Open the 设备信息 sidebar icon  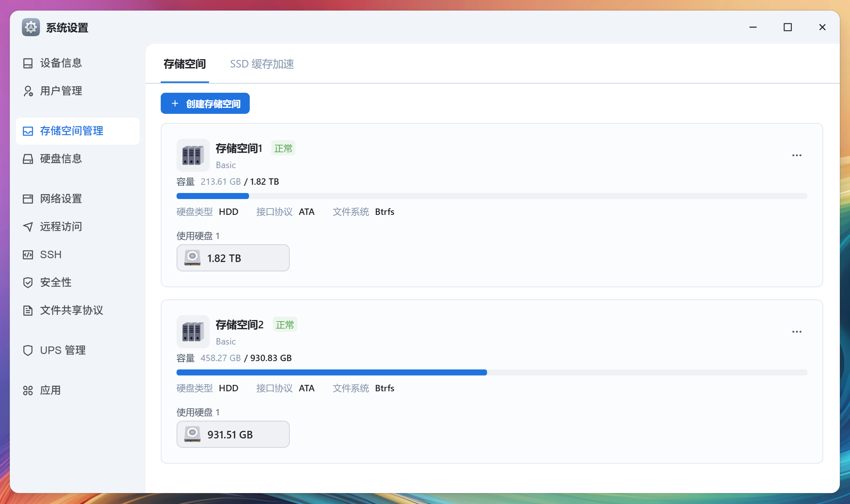tap(28, 63)
